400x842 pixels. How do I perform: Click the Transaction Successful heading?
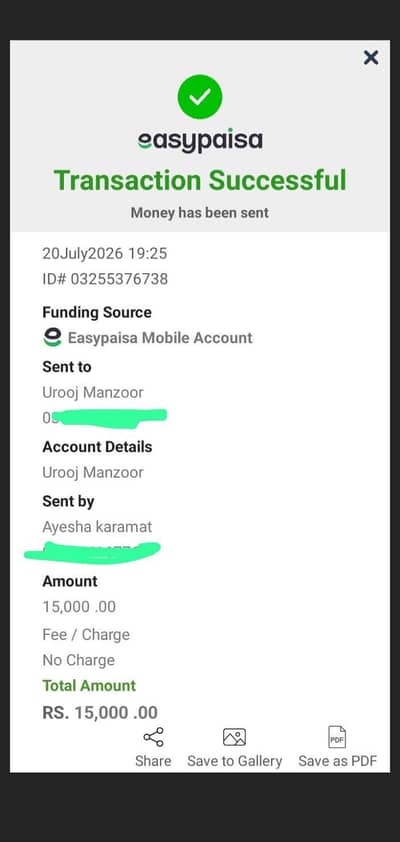200,180
